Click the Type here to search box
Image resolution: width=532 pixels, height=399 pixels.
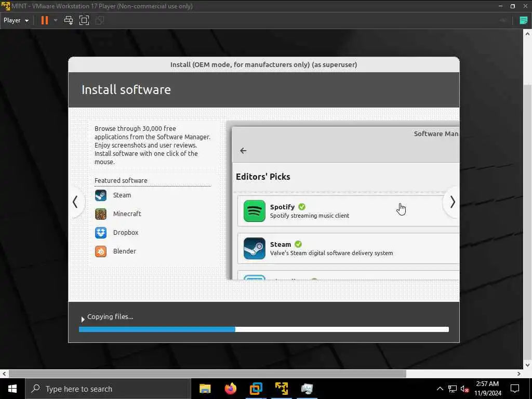(108, 389)
